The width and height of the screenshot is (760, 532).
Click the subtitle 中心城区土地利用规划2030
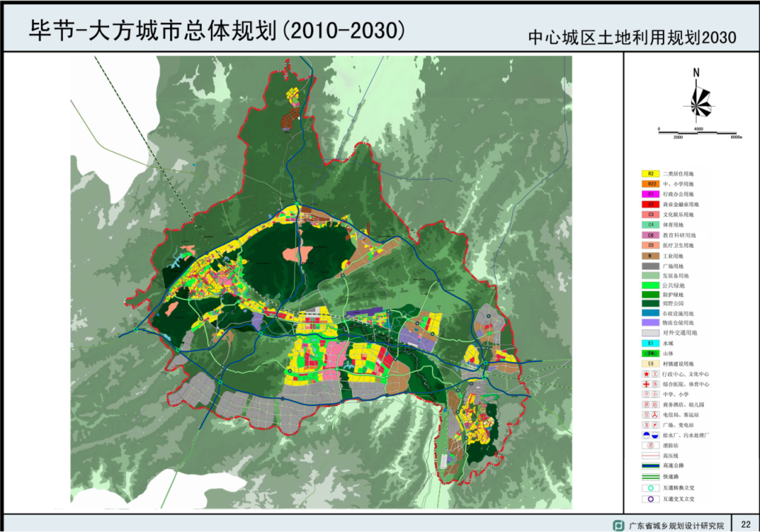click(632, 37)
